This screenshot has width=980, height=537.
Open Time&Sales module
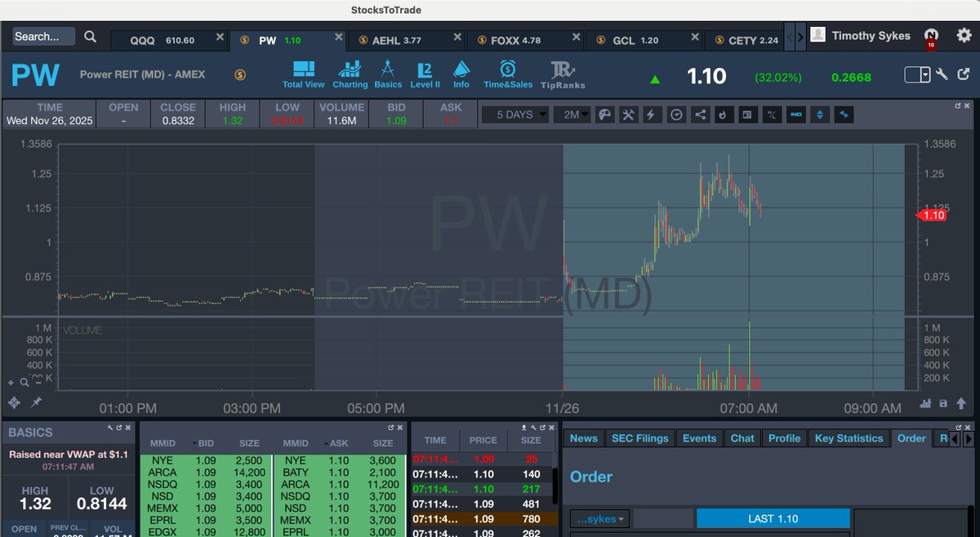pyautogui.click(x=508, y=73)
